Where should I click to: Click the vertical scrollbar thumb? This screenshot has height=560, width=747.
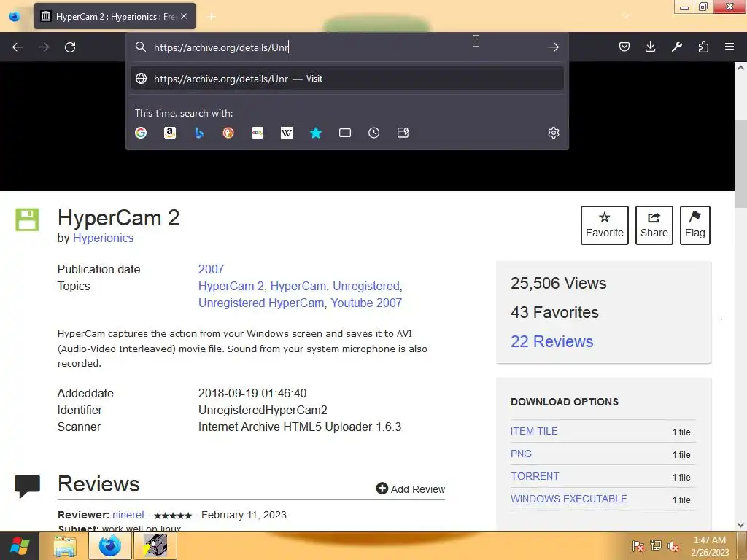(x=740, y=163)
